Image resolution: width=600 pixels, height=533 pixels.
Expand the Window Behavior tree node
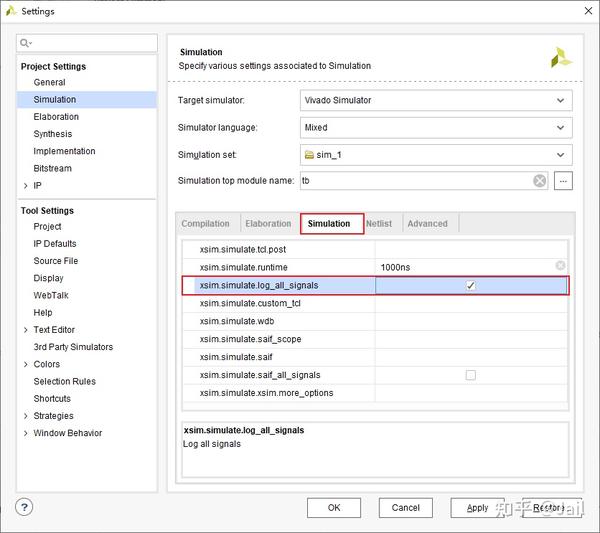(26, 433)
